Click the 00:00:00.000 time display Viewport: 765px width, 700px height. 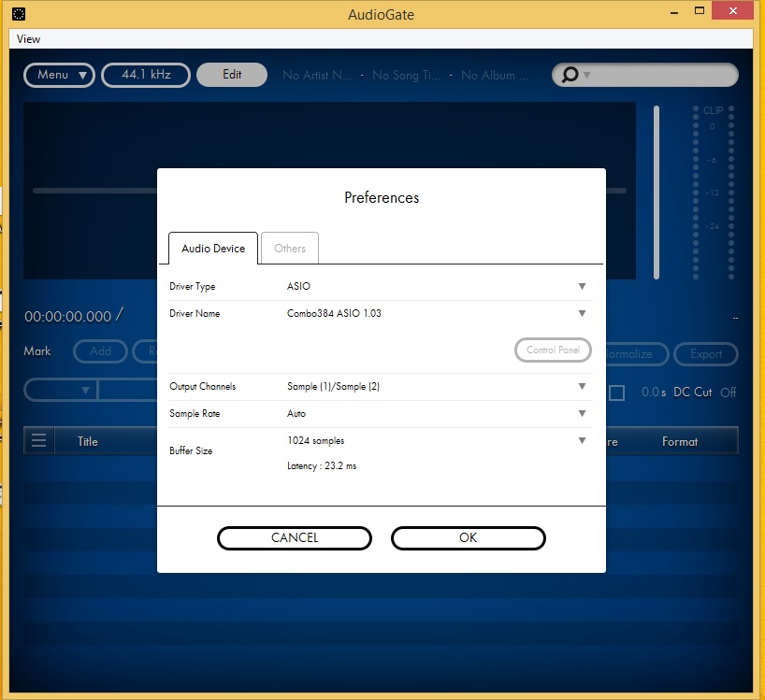click(68, 317)
